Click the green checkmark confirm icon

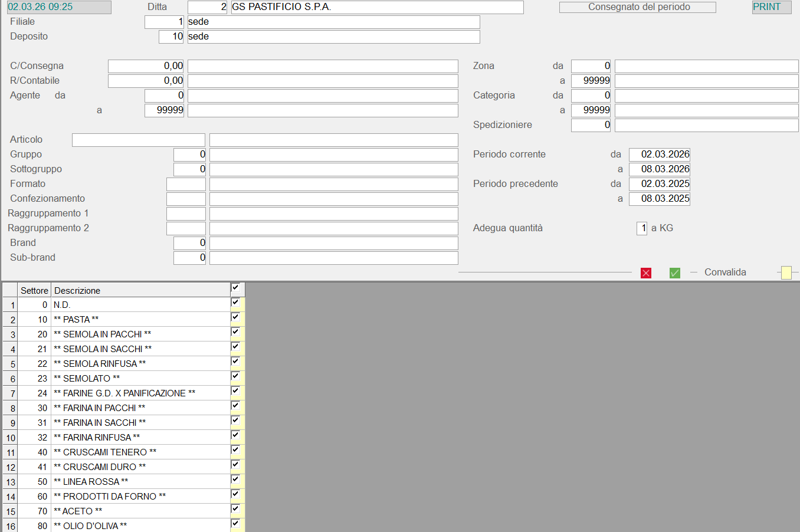coord(675,272)
